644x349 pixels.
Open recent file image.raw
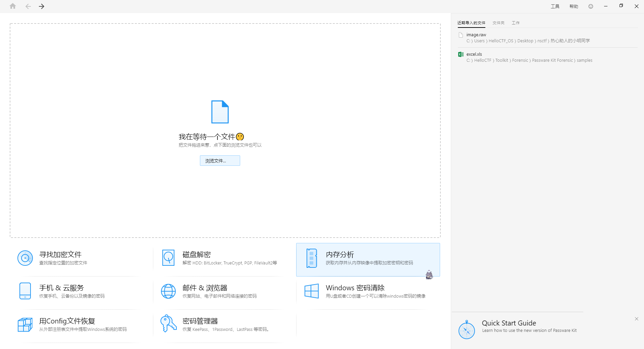[476, 35]
